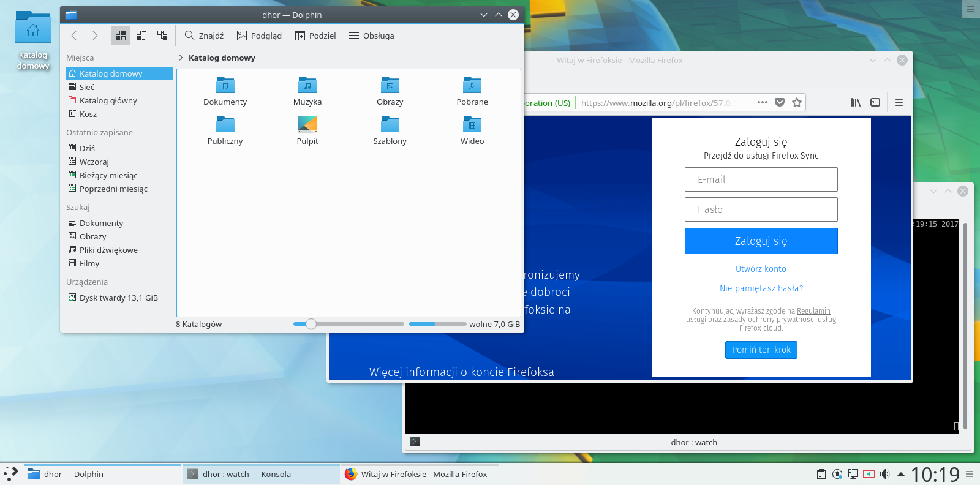980x485 pixels.
Task: Switch to dhor — Dolphin taskbar entry
Action: [103, 474]
